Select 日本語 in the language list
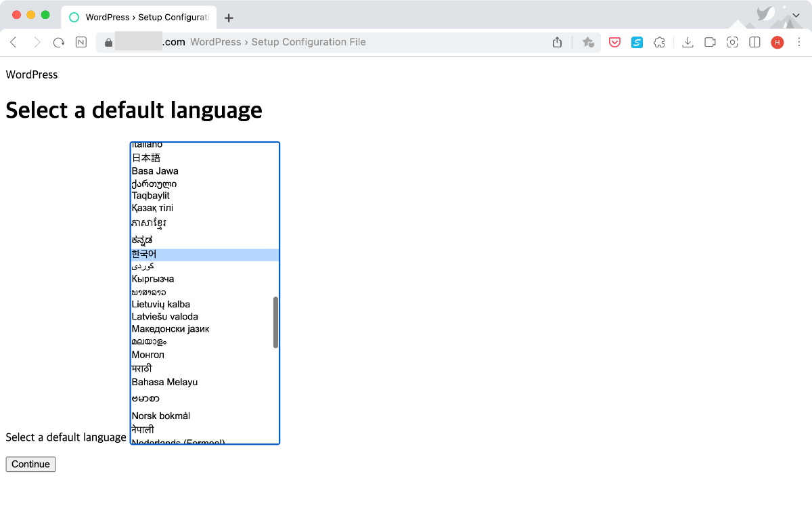 click(205, 158)
